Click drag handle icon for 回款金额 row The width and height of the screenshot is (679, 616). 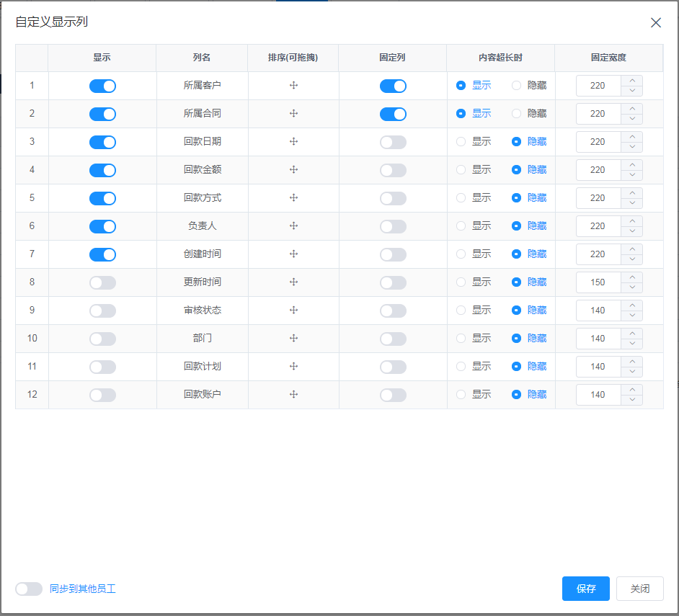[293, 170]
